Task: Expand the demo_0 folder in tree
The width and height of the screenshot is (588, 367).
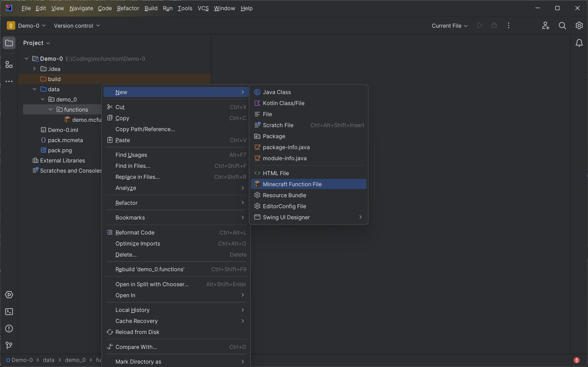Action: 43,99
